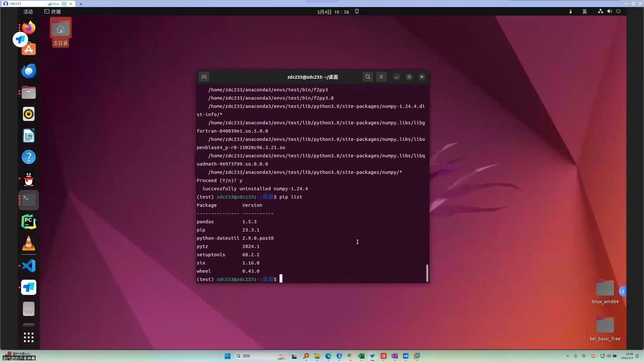Viewport: 644px width, 362px height.
Task: Open the terminal hamburger menu
Action: 381,77
